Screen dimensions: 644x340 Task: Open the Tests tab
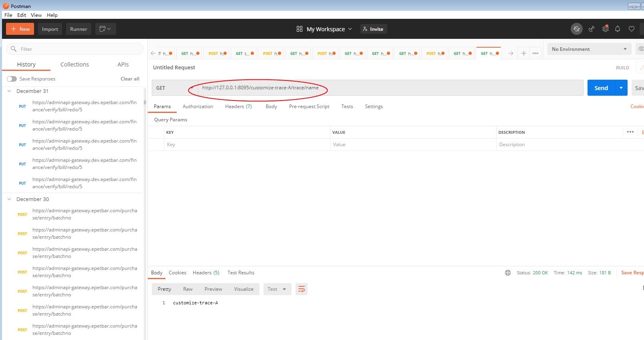coord(347,107)
